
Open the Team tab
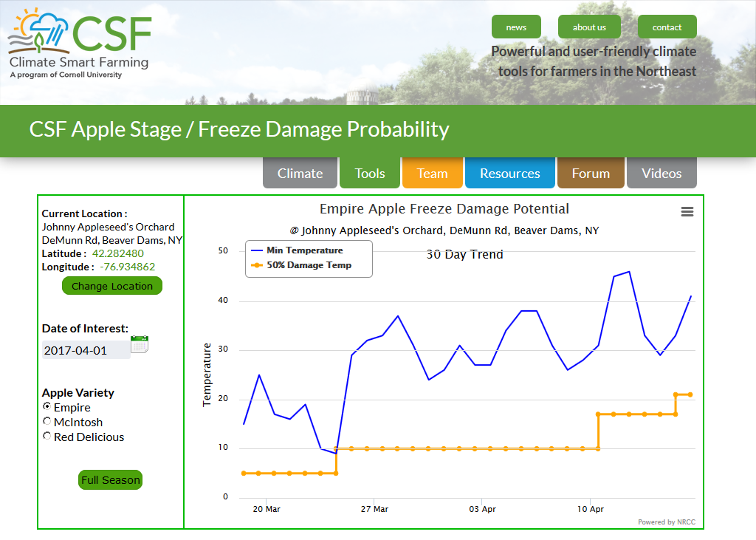[432, 174]
